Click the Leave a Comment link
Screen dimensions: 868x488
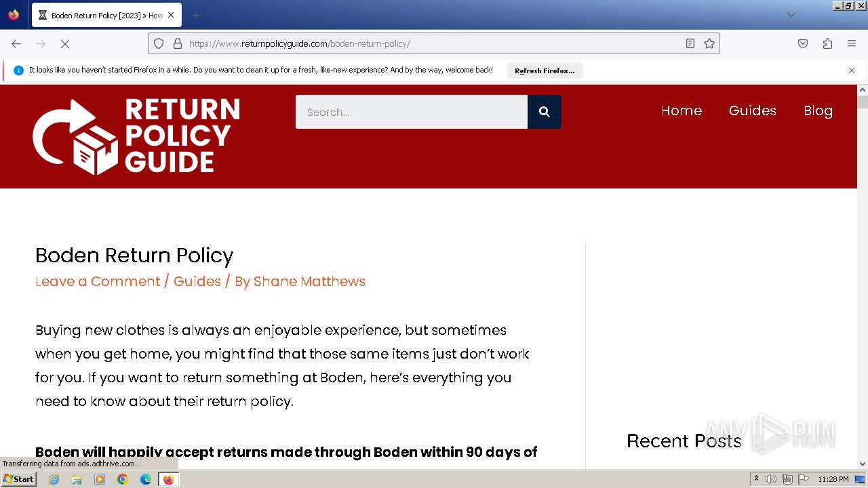98,281
